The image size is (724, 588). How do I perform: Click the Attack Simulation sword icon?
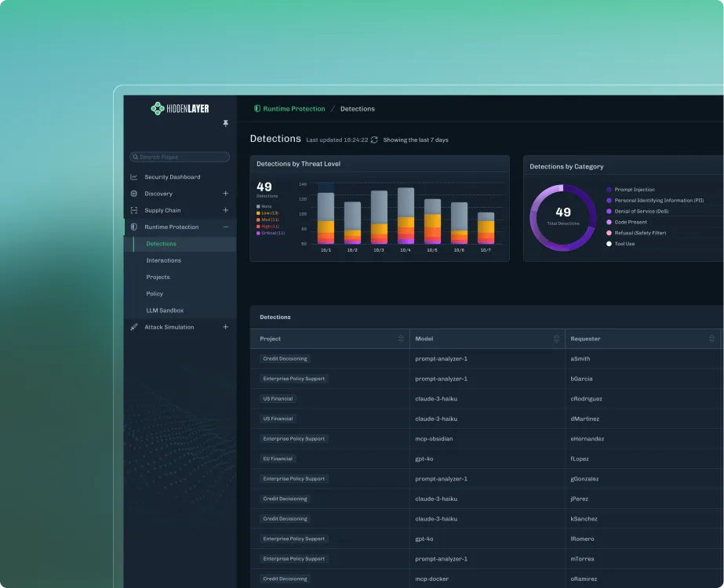(x=134, y=327)
